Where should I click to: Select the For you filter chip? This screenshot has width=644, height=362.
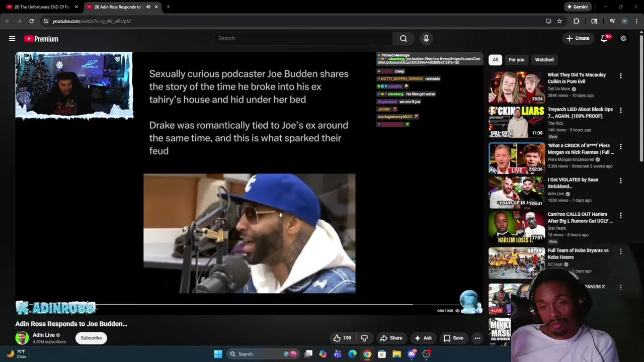pos(516,60)
